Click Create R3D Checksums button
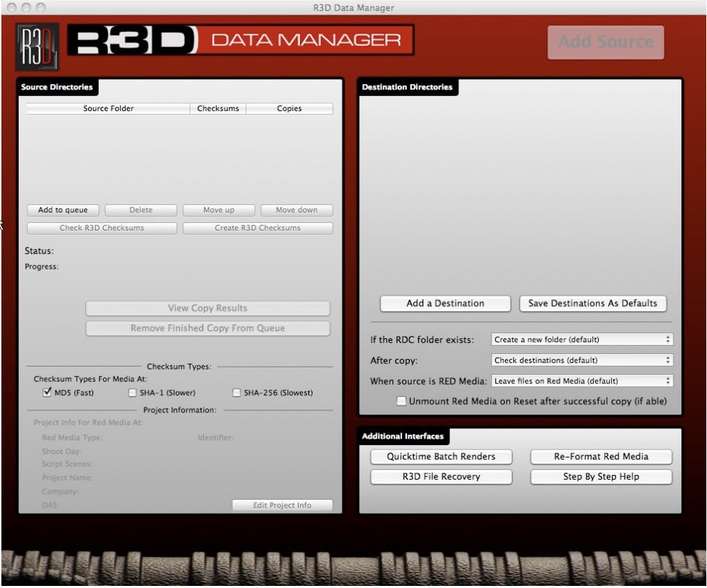Viewport: 707px width, 588px height. tap(258, 228)
